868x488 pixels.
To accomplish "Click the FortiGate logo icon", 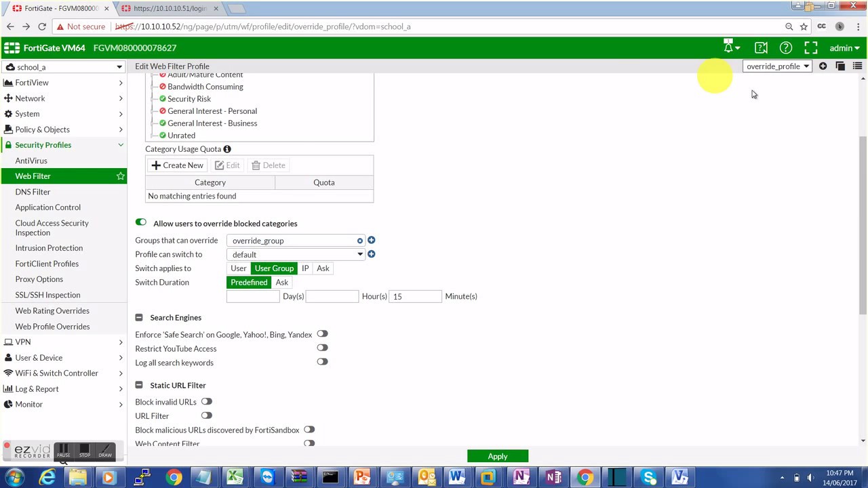I will coord(12,47).
